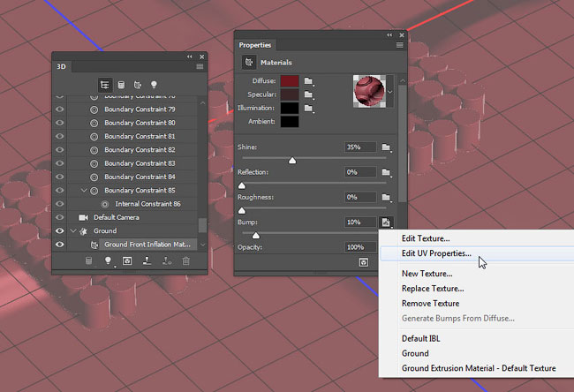Hide Boundary Constraint 79 eye toggle

point(60,109)
